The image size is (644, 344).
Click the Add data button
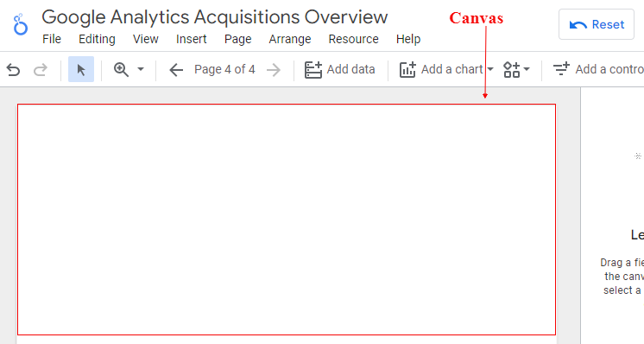pyautogui.click(x=339, y=69)
